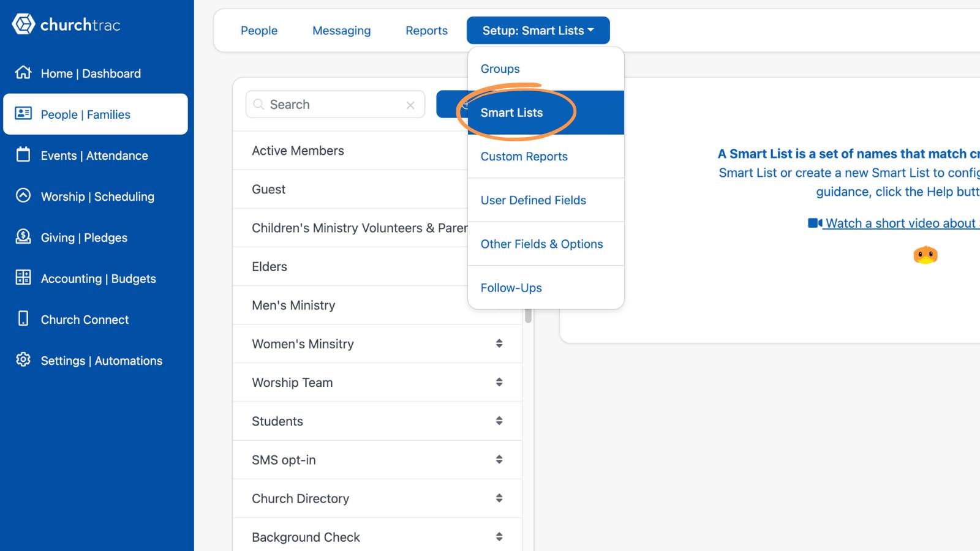Click Worship Scheduling circle icon
The width and height of the screenshot is (980, 551).
click(x=23, y=195)
